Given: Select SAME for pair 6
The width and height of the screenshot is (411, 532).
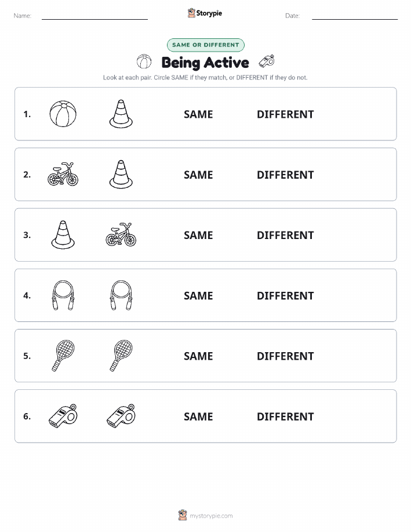Looking at the screenshot, I should (198, 417).
